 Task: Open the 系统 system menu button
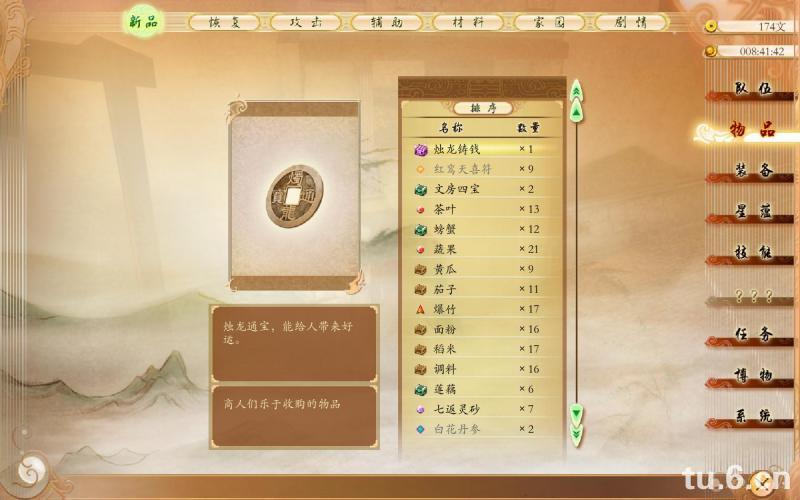pyautogui.click(x=753, y=416)
